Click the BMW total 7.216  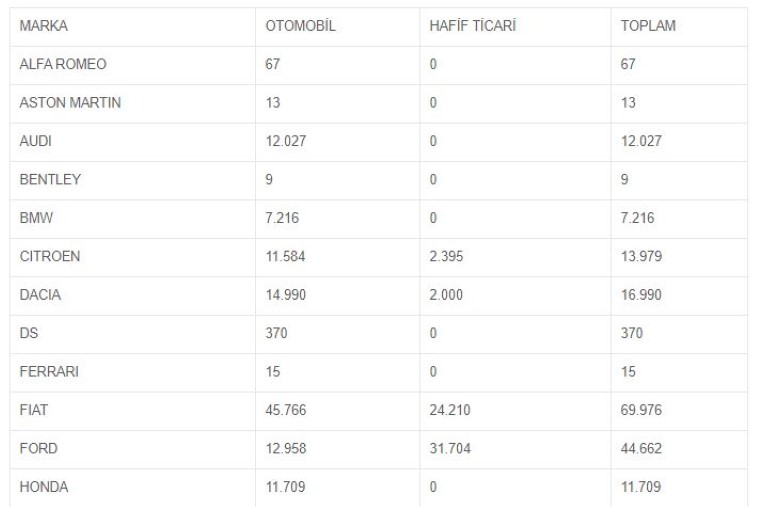[637, 218]
